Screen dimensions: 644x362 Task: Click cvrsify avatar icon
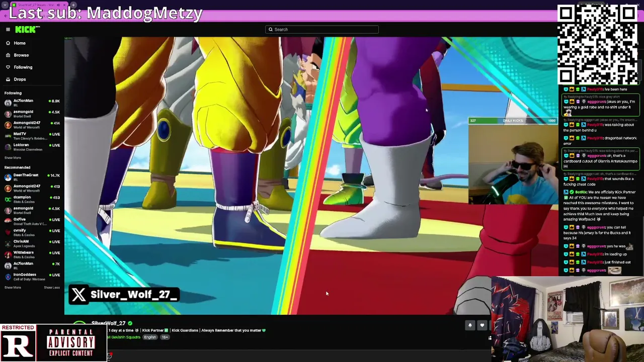pyautogui.click(x=8, y=232)
